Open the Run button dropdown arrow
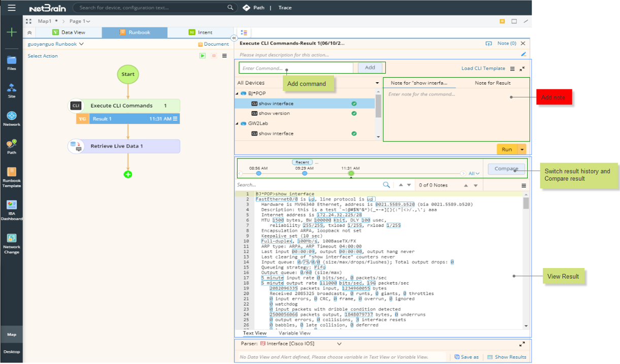The image size is (620, 364). point(521,149)
